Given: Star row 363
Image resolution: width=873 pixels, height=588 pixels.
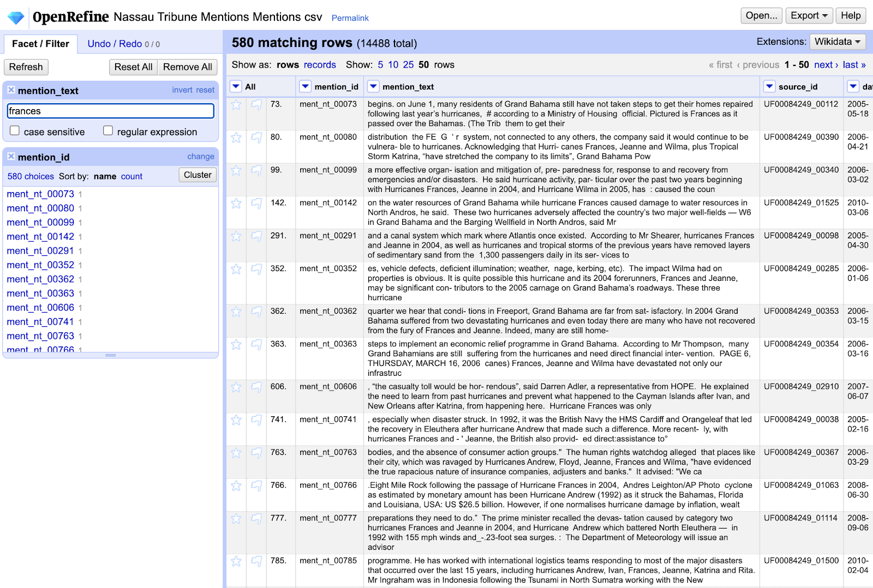Looking at the screenshot, I should coord(236,345).
